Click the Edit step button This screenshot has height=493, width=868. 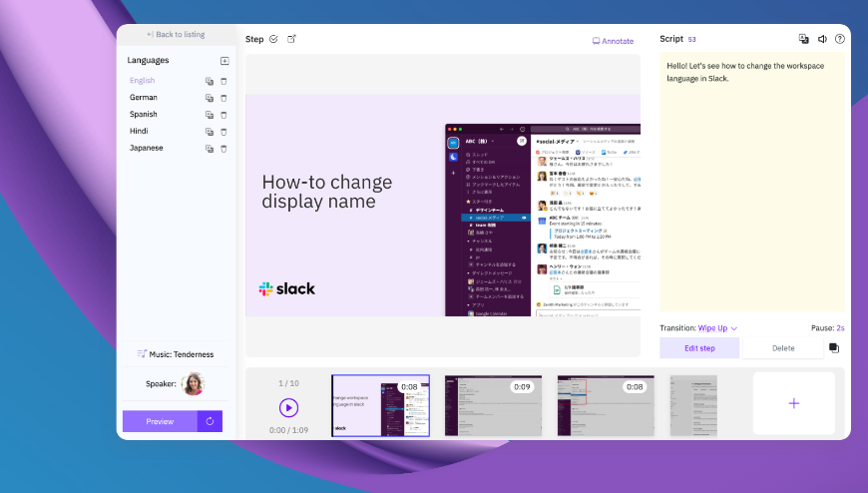699,348
